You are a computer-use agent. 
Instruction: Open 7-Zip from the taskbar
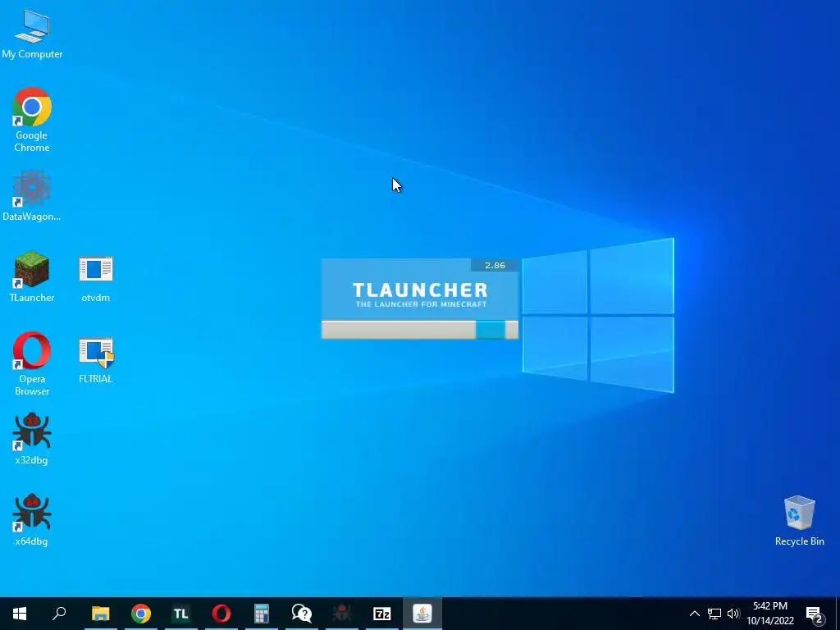pyautogui.click(x=382, y=614)
